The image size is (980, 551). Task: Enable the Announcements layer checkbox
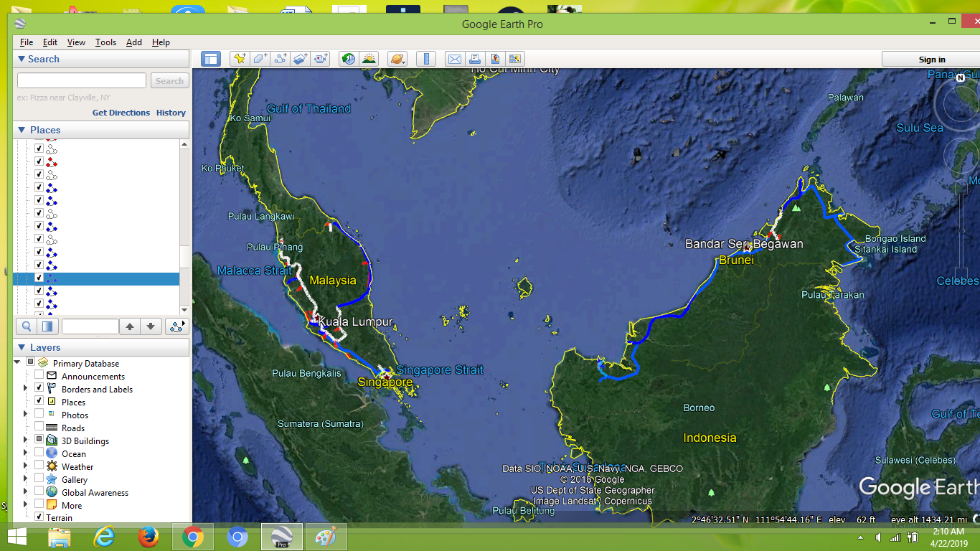(x=39, y=375)
